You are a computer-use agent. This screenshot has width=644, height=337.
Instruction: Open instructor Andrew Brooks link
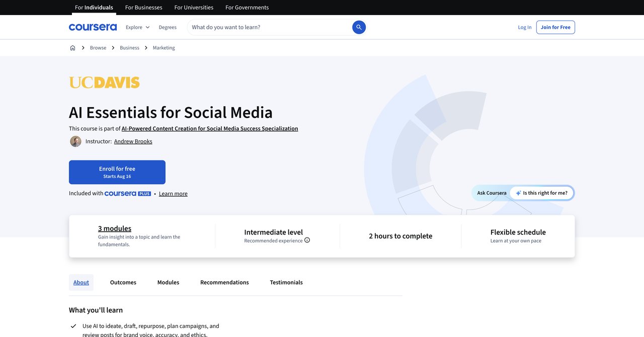click(x=133, y=141)
